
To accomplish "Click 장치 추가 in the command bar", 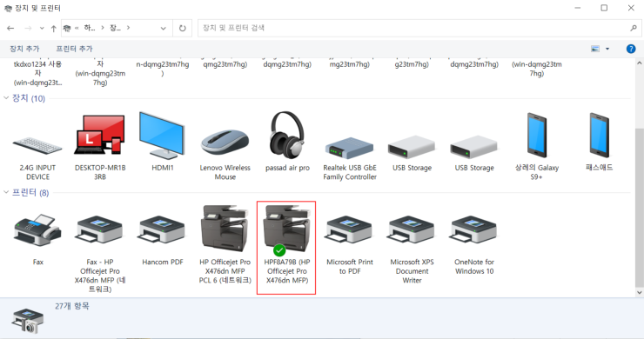I will click(x=24, y=49).
